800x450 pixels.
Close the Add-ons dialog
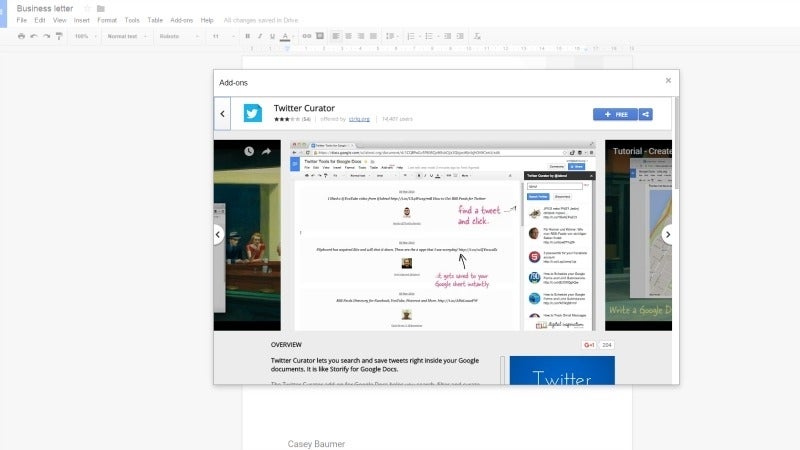coord(668,81)
